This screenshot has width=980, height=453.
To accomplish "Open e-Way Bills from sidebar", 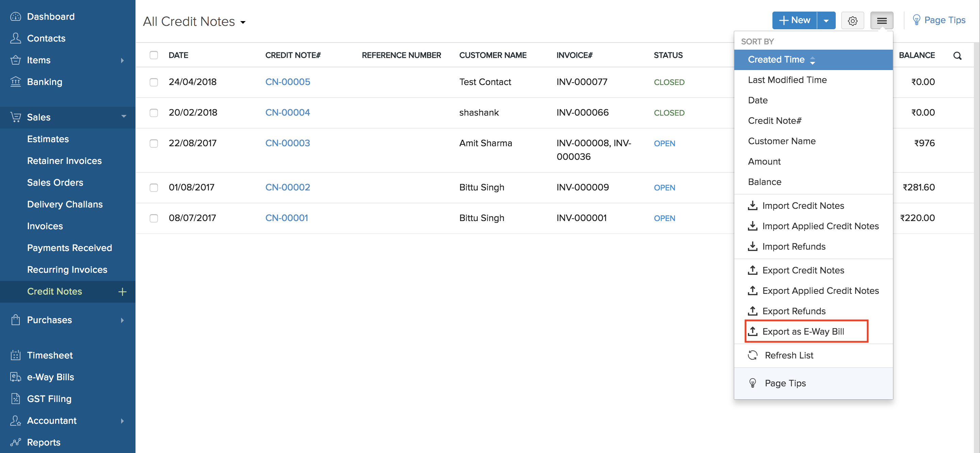I will click(50, 376).
